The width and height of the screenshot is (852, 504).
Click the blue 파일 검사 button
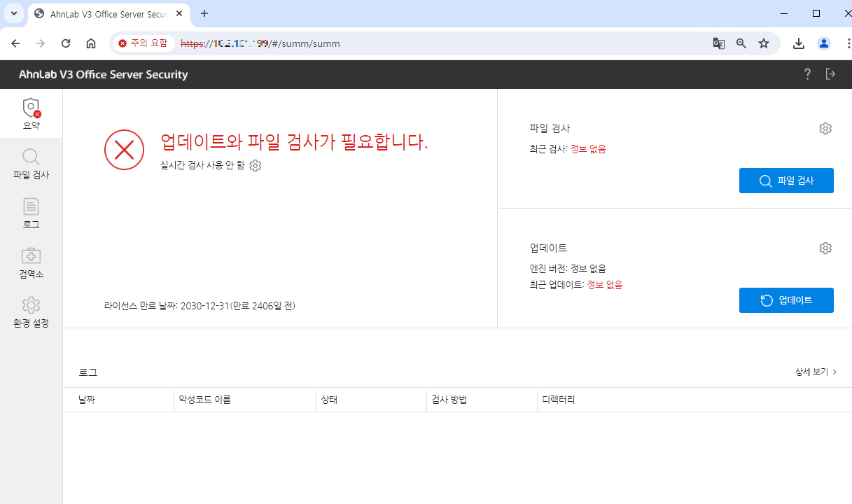pos(786,181)
